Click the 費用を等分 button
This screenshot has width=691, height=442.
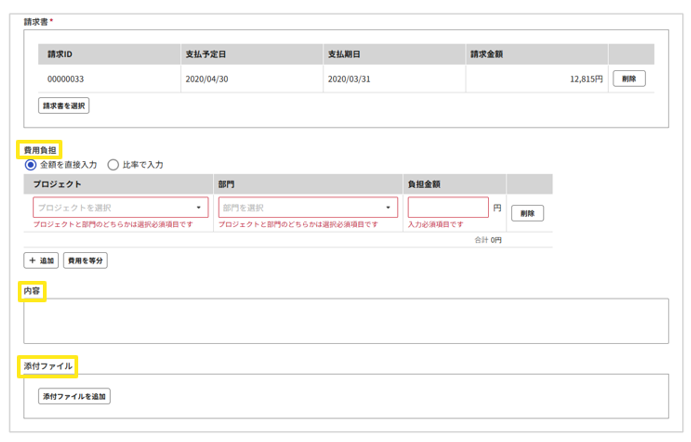point(86,260)
